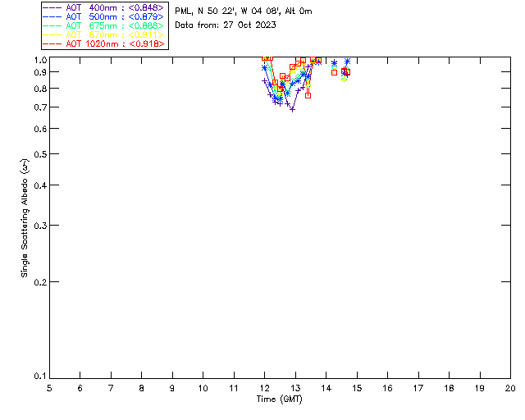Click the 0.6 y-axis tick label
Image resolution: width=525 pixels, height=420 pixels.
[40, 129]
